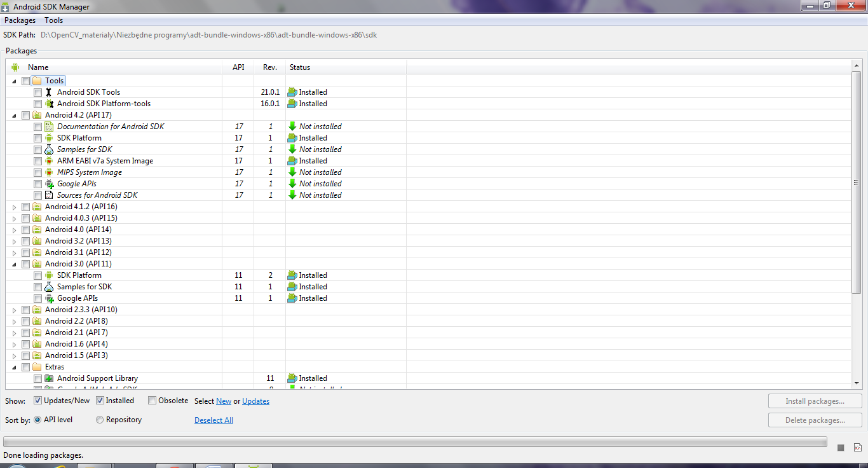Click the New select link
Screen dimensions: 868x468
tap(224, 401)
